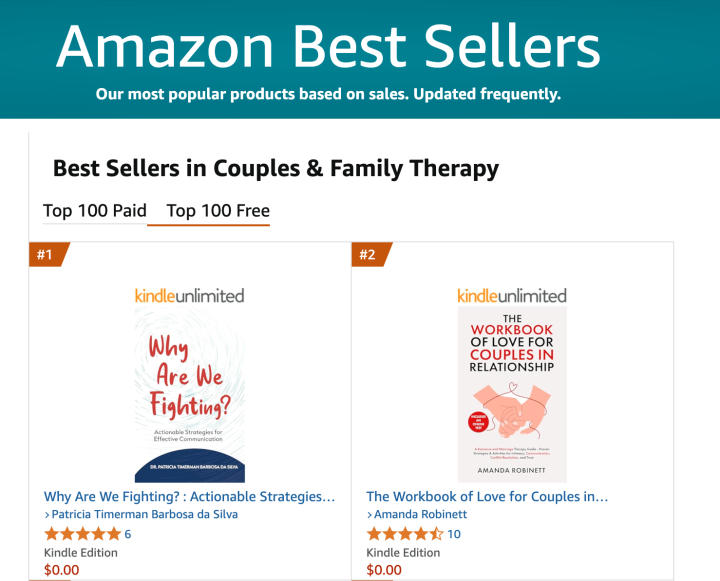Open the Workbook of Love book cover

tap(512, 395)
